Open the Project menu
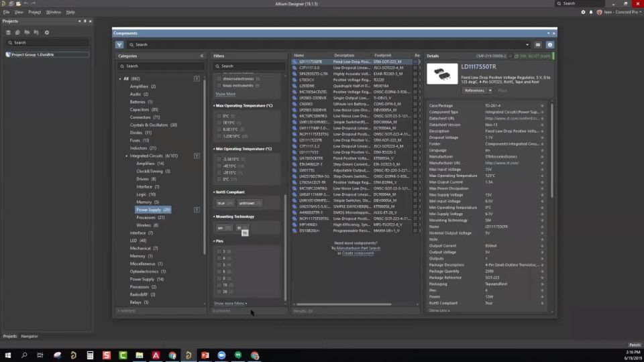This screenshot has width=644, height=362. (34, 12)
